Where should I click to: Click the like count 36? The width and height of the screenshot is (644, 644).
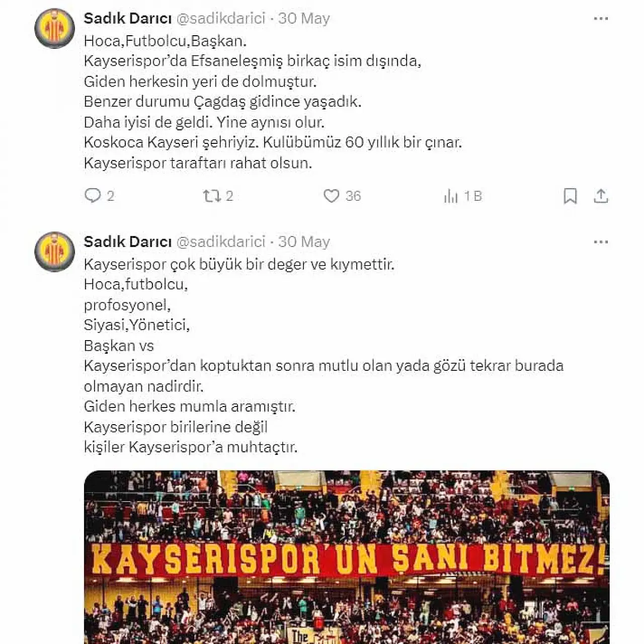(x=353, y=196)
